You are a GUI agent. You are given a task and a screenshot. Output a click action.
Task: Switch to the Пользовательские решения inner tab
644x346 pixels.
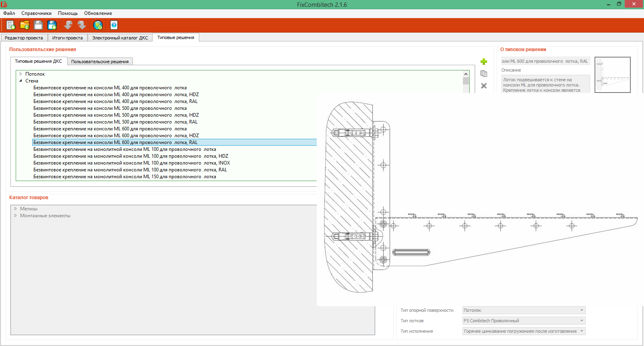click(100, 62)
